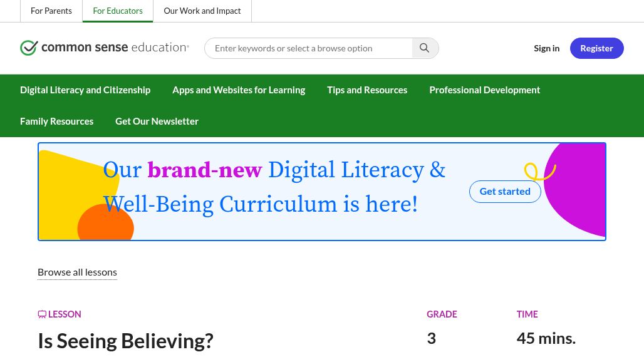The image size is (644, 362).
Task: Open the Our Work and Impact tab
Action: click(x=202, y=11)
